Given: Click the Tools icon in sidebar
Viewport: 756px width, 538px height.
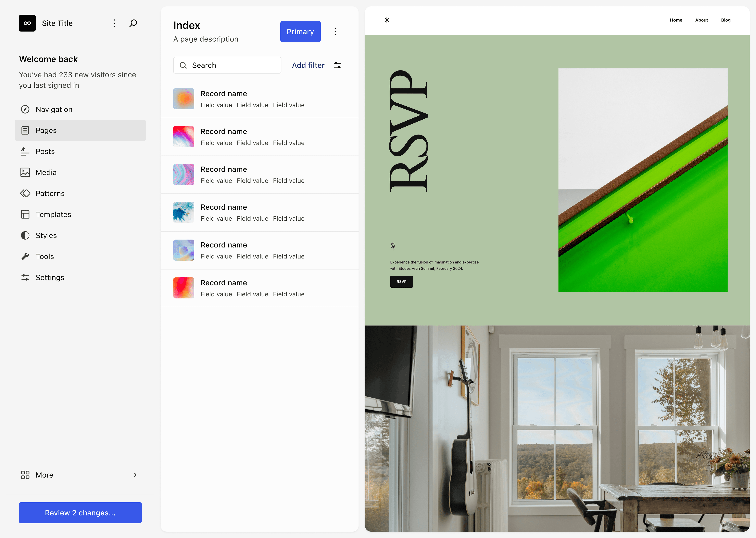Looking at the screenshot, I should [24, 256].
